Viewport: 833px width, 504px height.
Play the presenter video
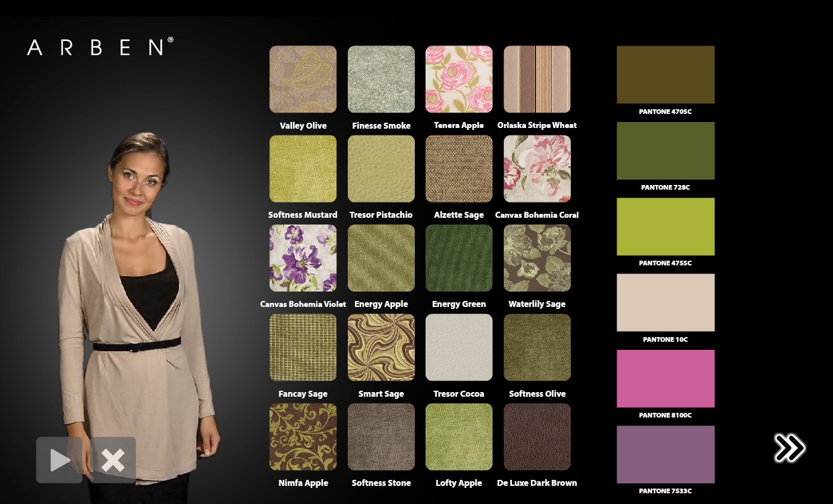click(x=60, y=460)
